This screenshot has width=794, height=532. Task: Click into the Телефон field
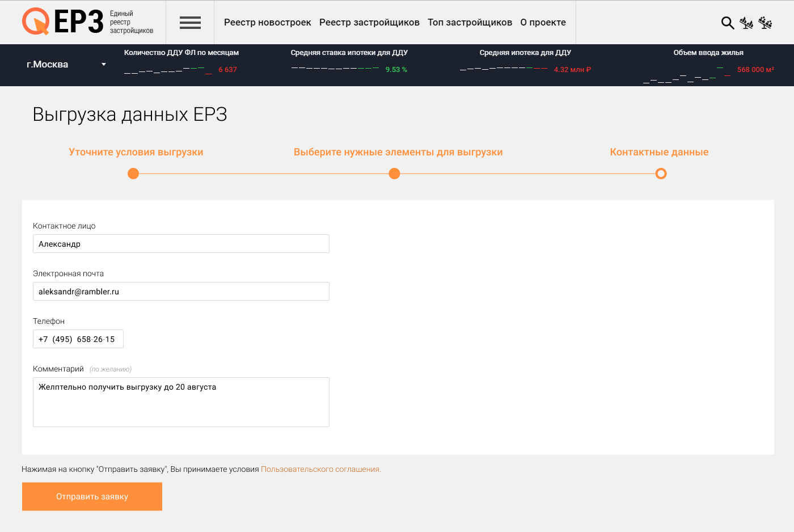[x=78, y=339]
